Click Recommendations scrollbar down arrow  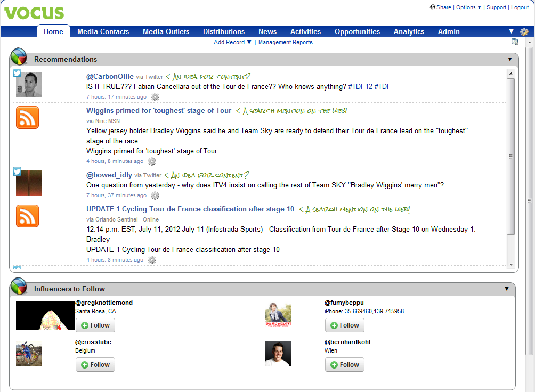[511, 264]
